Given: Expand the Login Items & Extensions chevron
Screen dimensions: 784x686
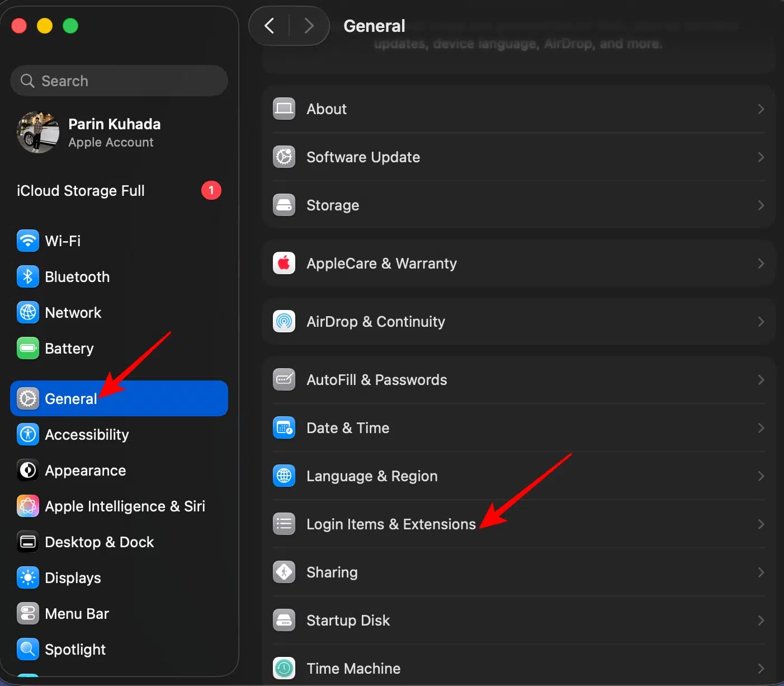Looking at the screenshot, I should 761,524.
